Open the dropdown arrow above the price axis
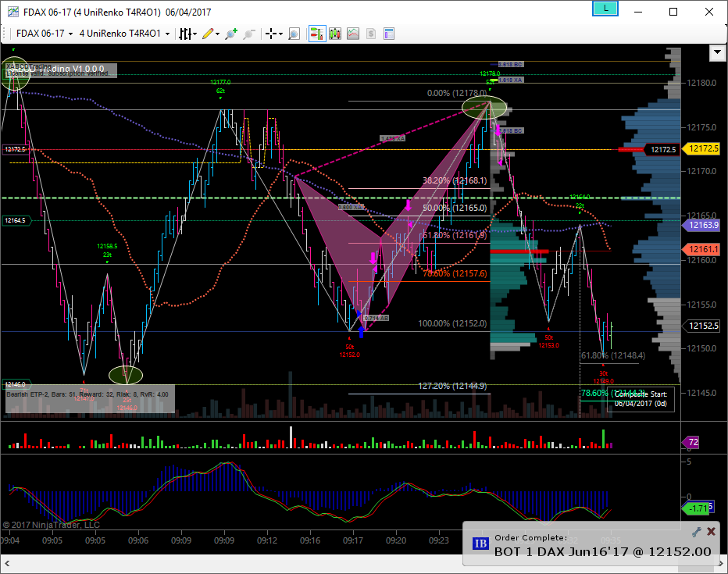This screenshot has height=574, width=728. (717, 53)
